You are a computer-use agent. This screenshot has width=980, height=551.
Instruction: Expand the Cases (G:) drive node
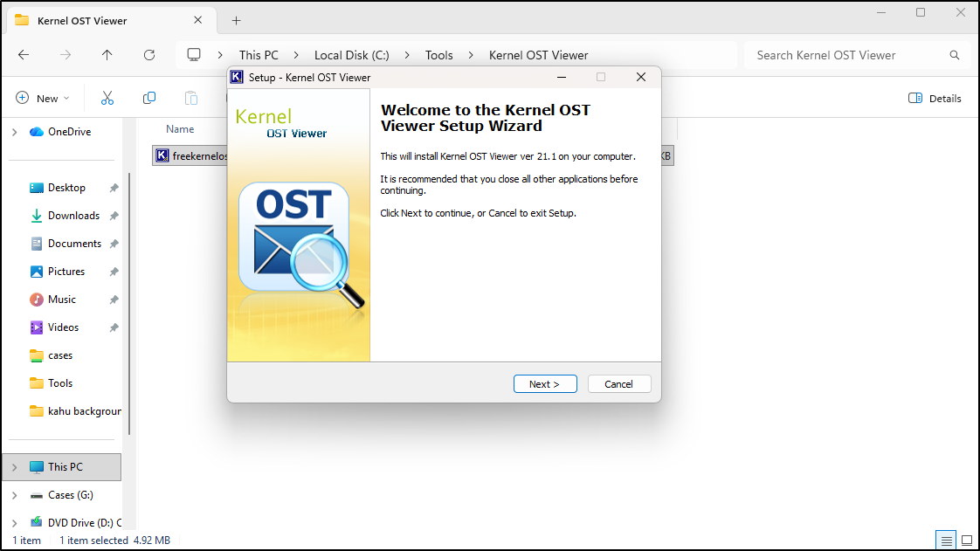[14, 495]
